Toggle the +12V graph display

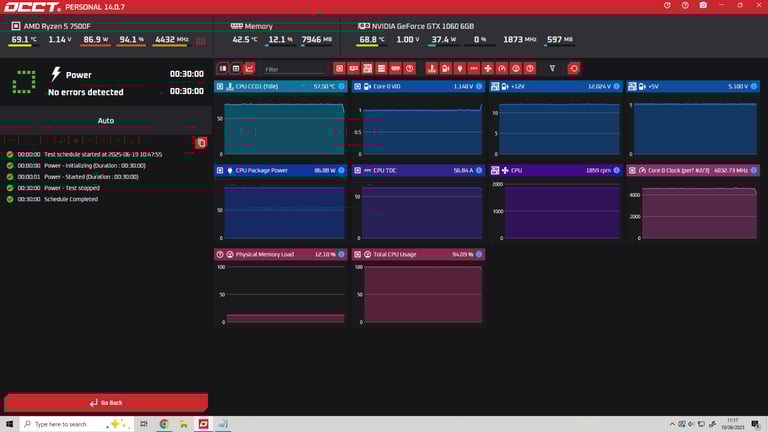tap(495, 87)
